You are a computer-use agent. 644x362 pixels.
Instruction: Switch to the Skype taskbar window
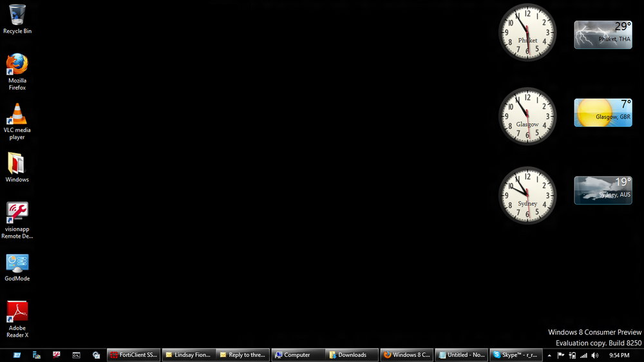point(516,355)
